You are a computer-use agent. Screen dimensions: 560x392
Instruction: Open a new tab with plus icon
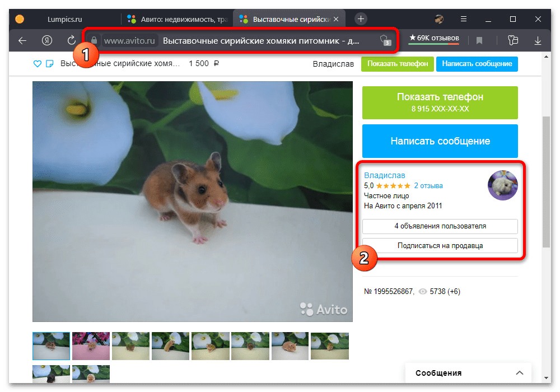(x=361, y=18)
